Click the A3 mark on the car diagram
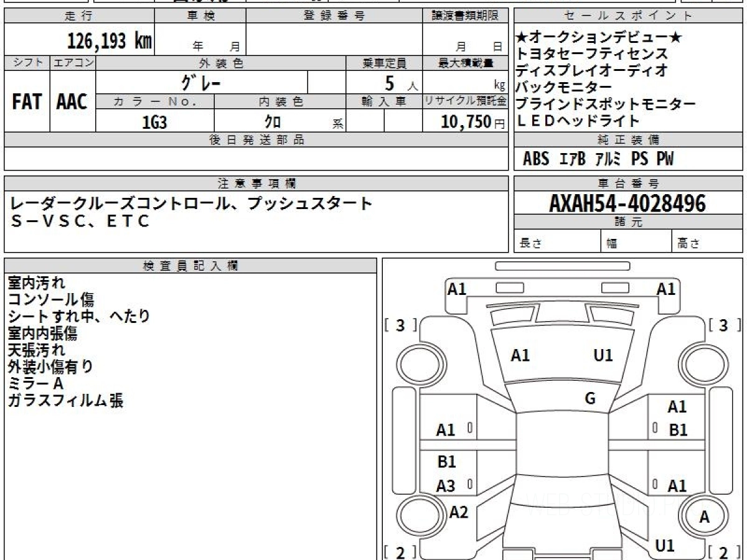Viewport: 747px width, 560px height. pos(446,487)
